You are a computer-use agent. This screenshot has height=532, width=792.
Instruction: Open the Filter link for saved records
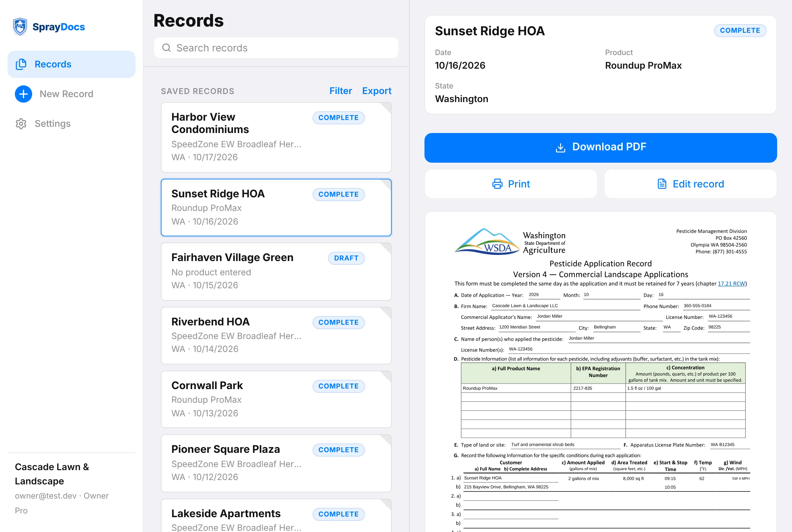tap(341, 91)
